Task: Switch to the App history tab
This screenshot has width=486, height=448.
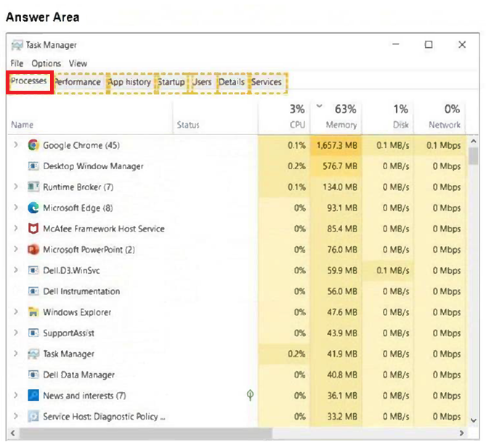Action: 130,83
